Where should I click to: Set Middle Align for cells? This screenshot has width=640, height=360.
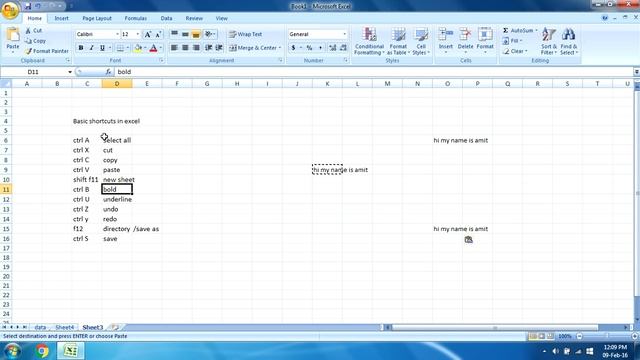coord(185,34)
